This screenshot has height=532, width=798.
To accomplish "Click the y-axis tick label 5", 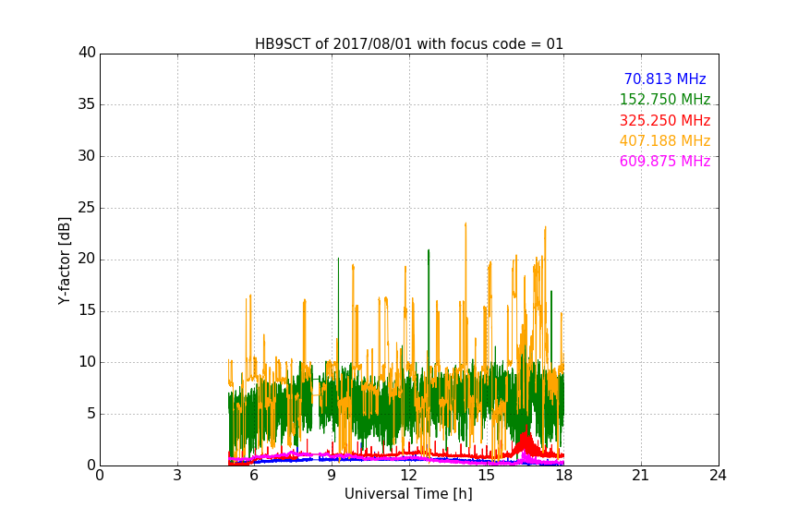I will (x=91, y=414).
